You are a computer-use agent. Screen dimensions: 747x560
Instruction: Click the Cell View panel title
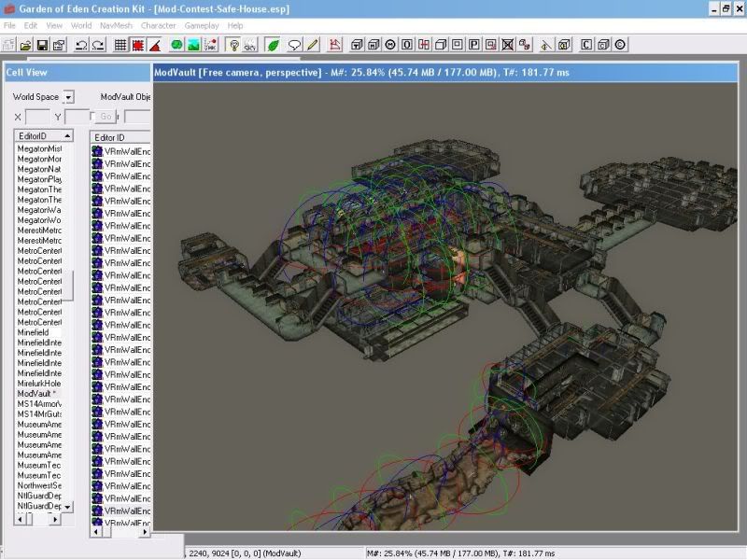[27, 73]
